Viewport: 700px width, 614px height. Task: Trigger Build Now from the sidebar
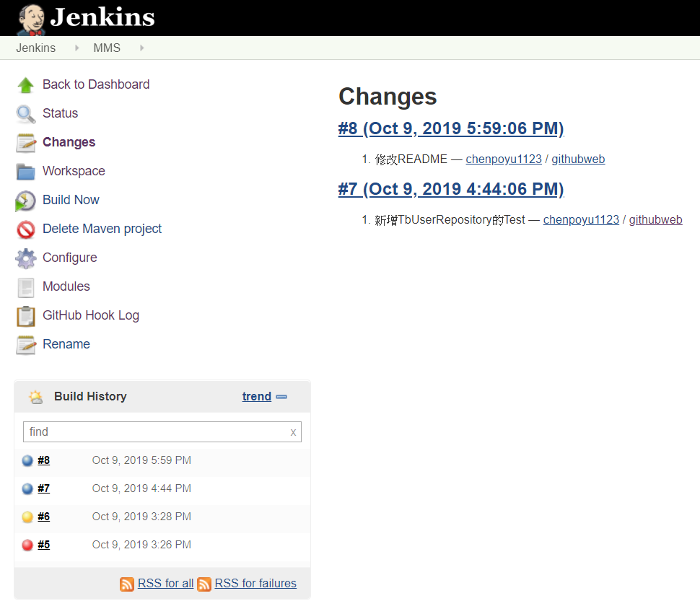pyautogui.click(x=71, y=200)
